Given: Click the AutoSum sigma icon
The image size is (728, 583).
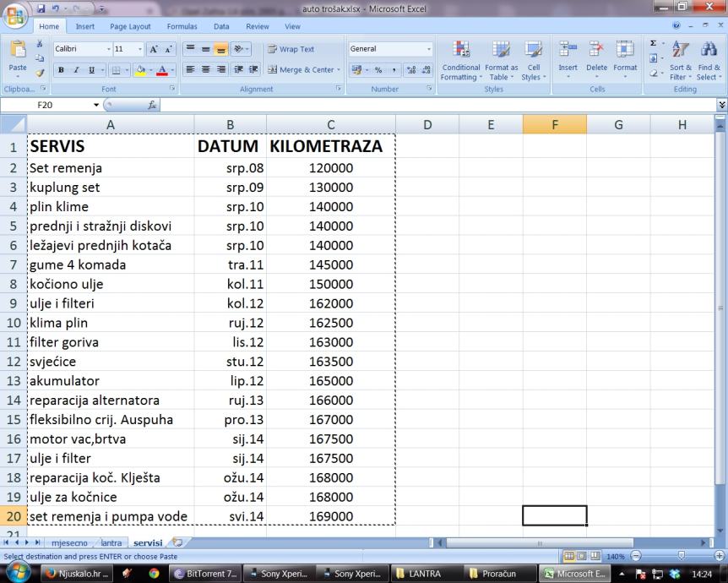Looking at the screenshot, I should click(x=653, y=43).
